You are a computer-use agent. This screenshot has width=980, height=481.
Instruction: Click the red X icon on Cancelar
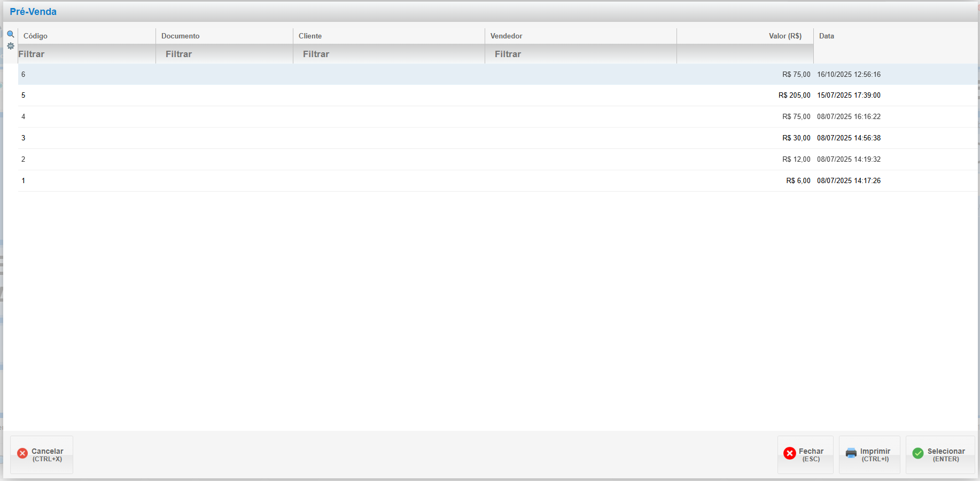tap(22, 453)
